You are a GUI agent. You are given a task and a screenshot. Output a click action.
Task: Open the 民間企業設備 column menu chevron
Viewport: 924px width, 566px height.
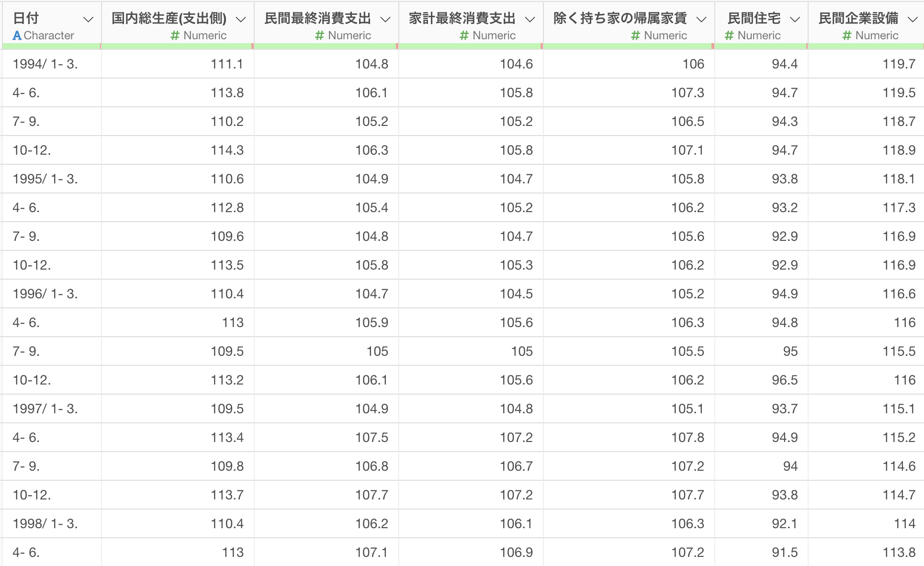[913, 20]
